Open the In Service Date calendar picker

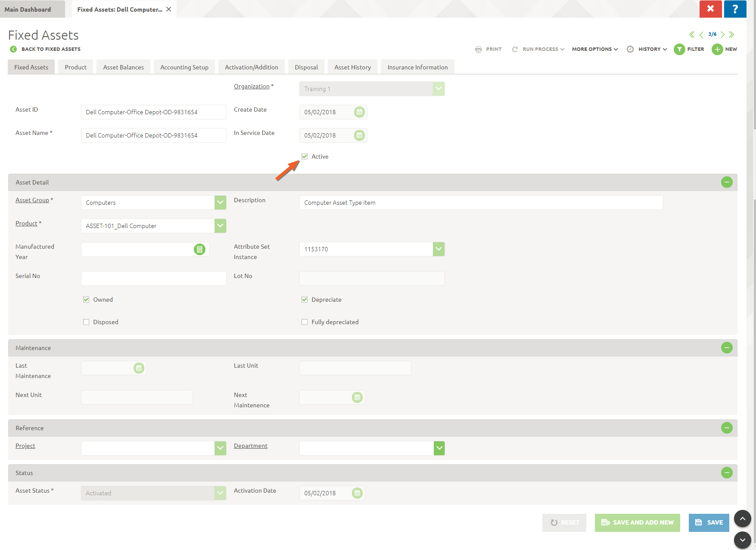(359, 135)
